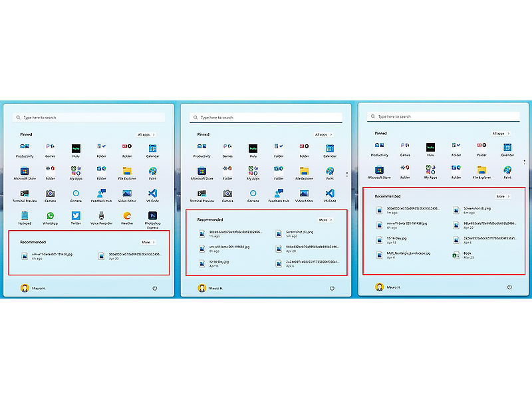Click the search box in the middle Start menu
Viewport: 532px width, 399px height.
[265, 118]
